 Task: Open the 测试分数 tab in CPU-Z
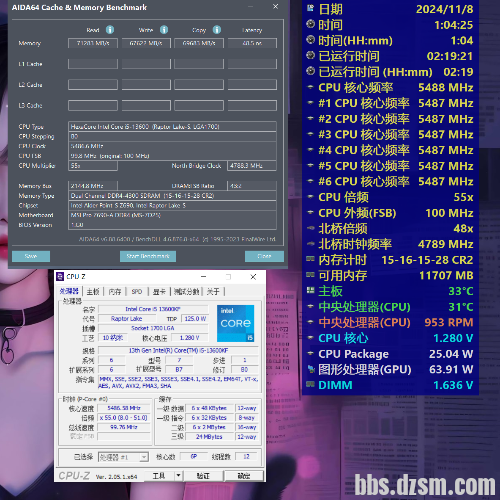pos(187,292)
